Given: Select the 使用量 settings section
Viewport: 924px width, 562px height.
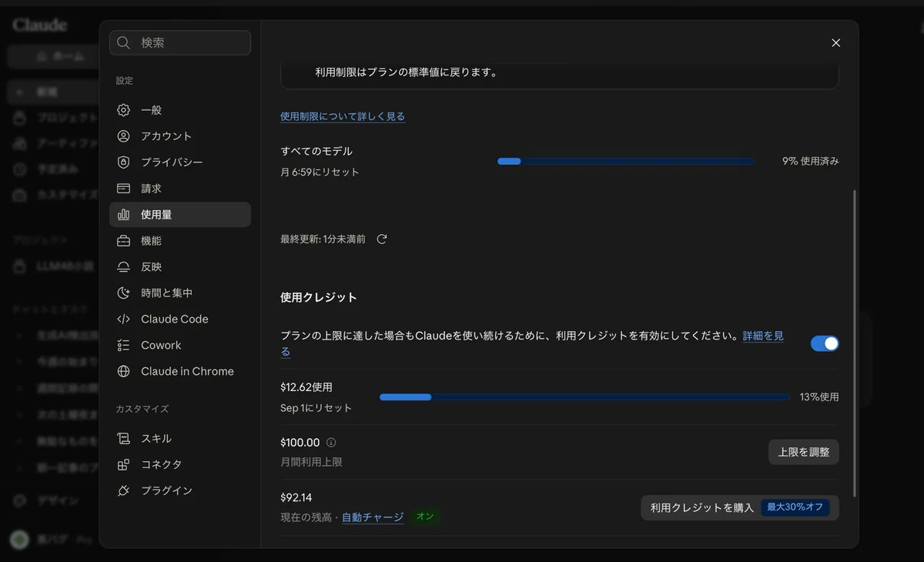Looking at the screenshot, I should pyautogui.click(x=180, y=215).
